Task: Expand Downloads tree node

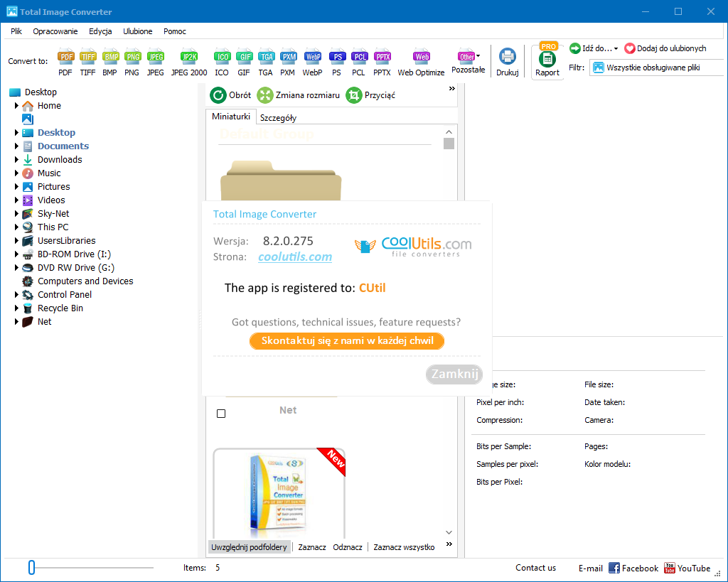Action: (17, 160)
